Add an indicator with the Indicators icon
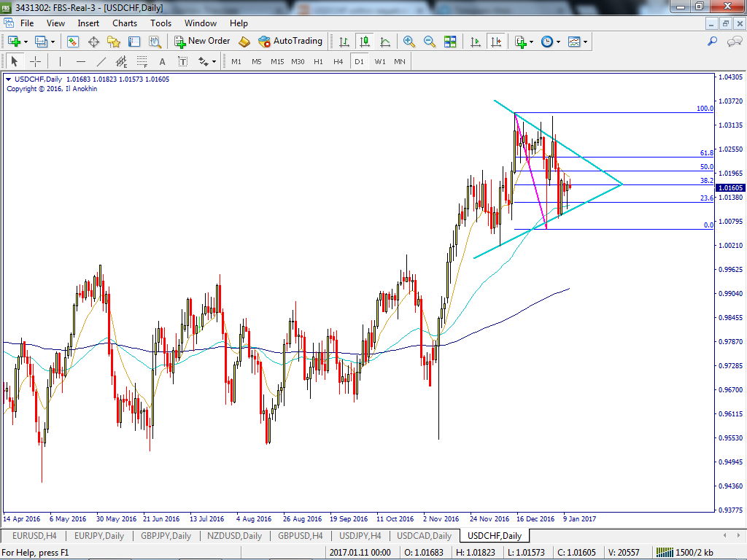Image resolution: width=747 pixels, height=560 pixels. [521, 42]
